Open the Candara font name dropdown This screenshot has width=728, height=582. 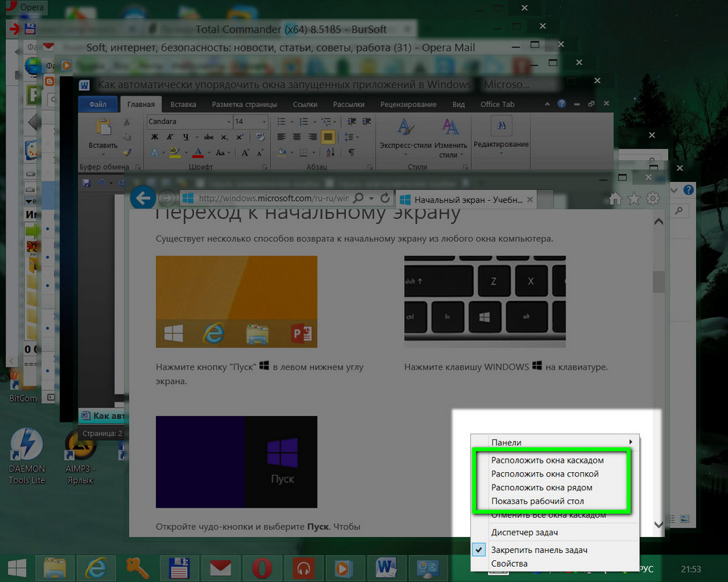[x=229, y=121]
